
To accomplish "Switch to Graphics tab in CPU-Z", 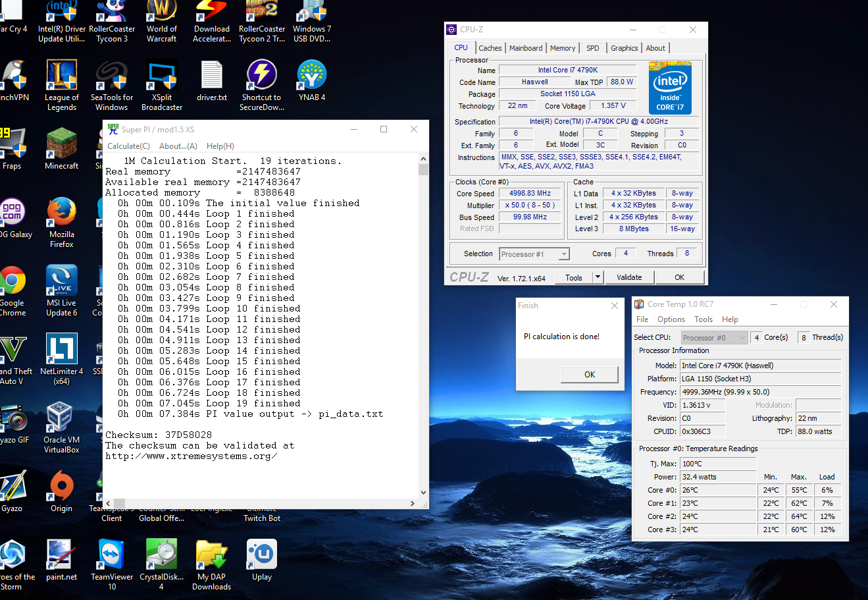I will [625, 48].
